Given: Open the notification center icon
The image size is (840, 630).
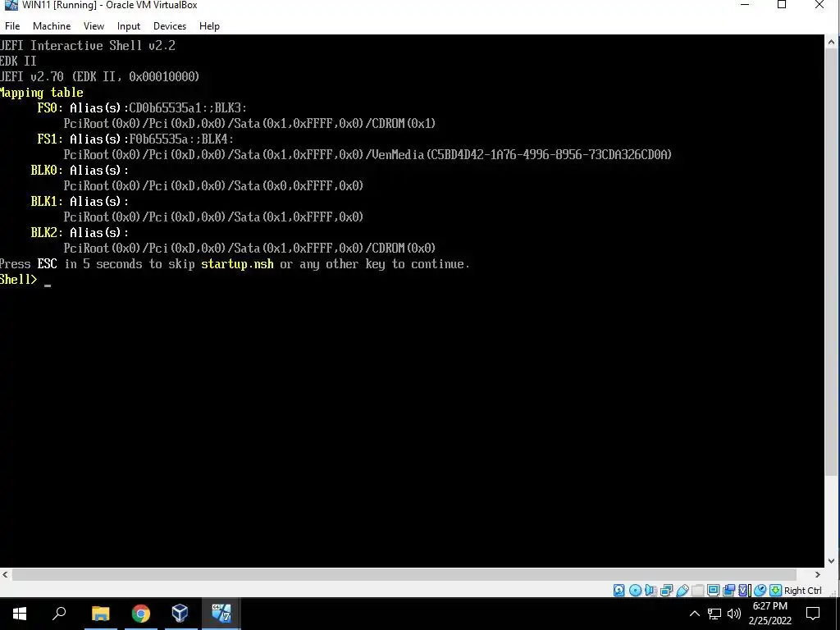Looking at the screenshot, I should (x=813, y=614).
